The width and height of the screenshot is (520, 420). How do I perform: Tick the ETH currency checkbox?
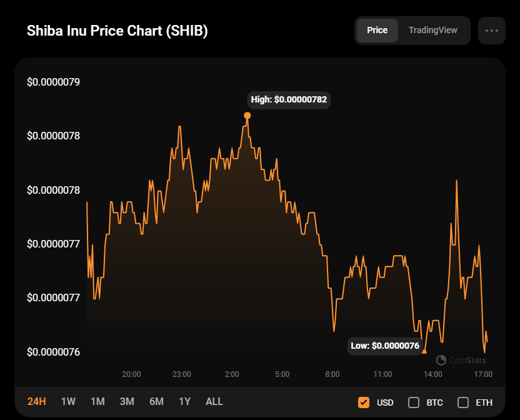pos(463,402)
